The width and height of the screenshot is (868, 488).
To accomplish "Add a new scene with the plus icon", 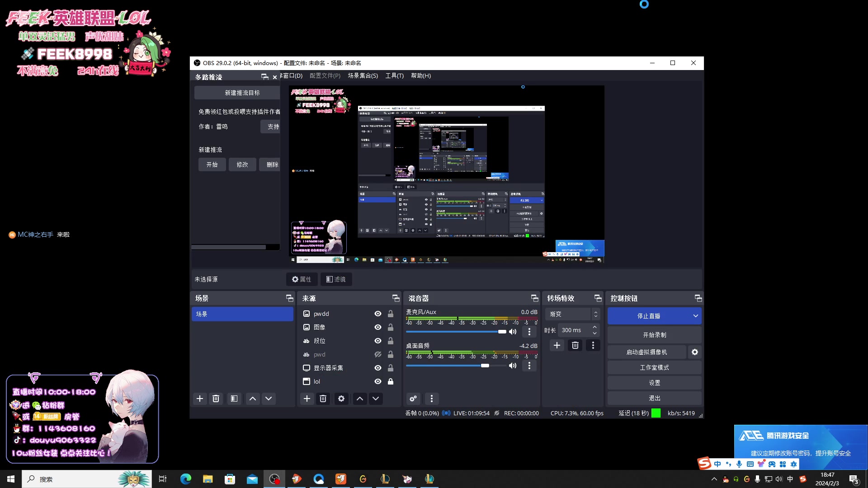I will coord(200,399).
